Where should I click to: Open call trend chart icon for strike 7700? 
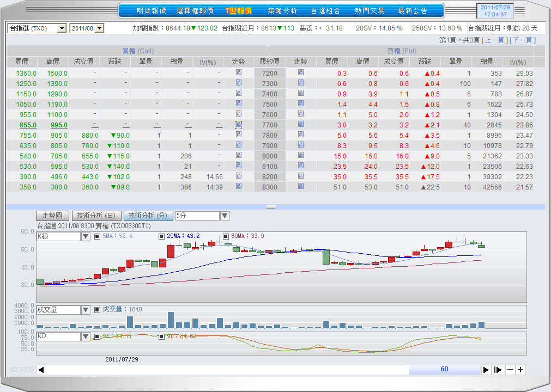click(x=239, y=124)
